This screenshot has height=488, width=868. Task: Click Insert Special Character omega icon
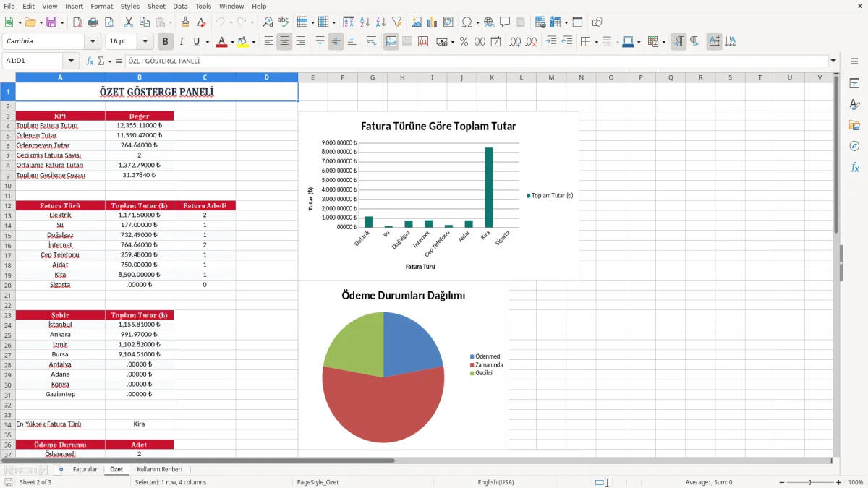point(467,22)
